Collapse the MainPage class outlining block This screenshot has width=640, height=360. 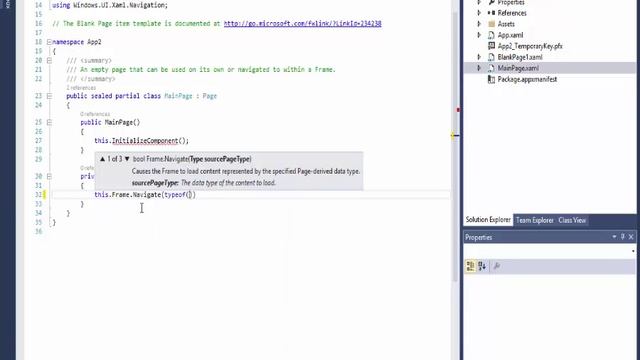tap(49, 96)
